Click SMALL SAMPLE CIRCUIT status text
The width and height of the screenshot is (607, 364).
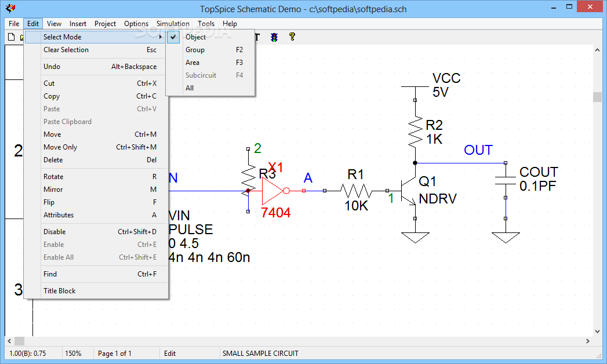pyautogui.click(x=260, y=354)
